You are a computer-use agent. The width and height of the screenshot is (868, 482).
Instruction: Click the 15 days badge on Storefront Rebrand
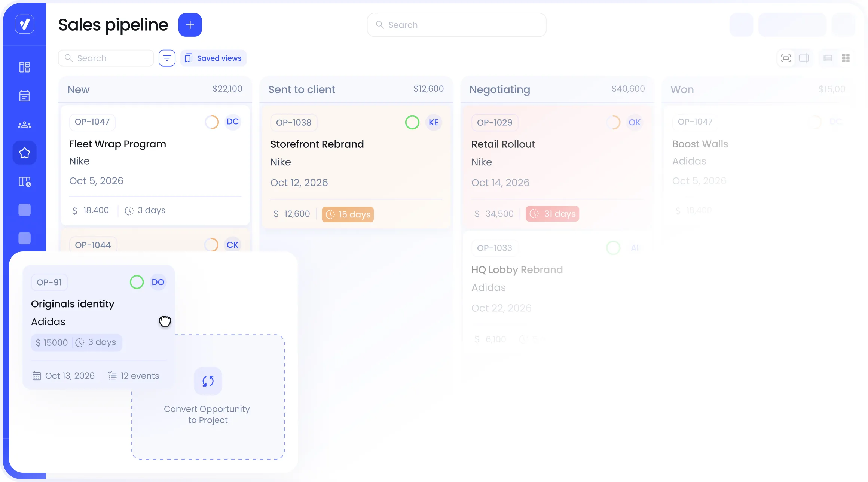coord(348,214)
